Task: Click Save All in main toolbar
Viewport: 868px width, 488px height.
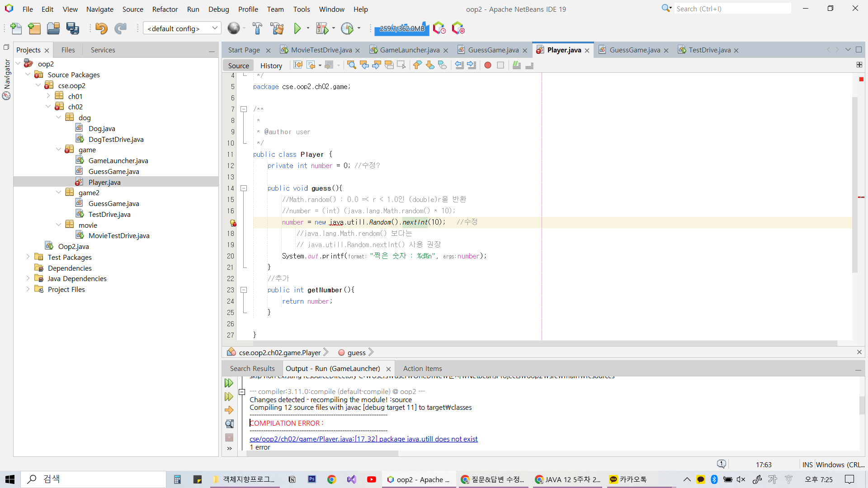Action: click(72, 28)
